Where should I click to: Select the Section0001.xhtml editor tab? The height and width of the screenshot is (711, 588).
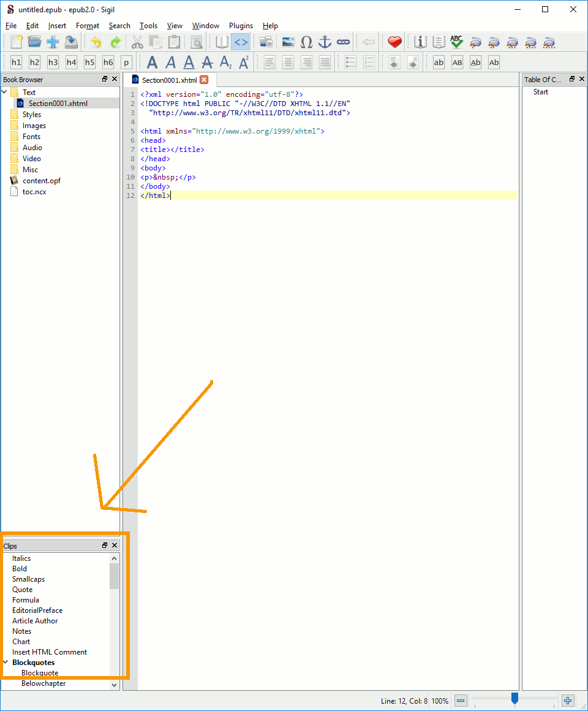click(x=170, y=80)
